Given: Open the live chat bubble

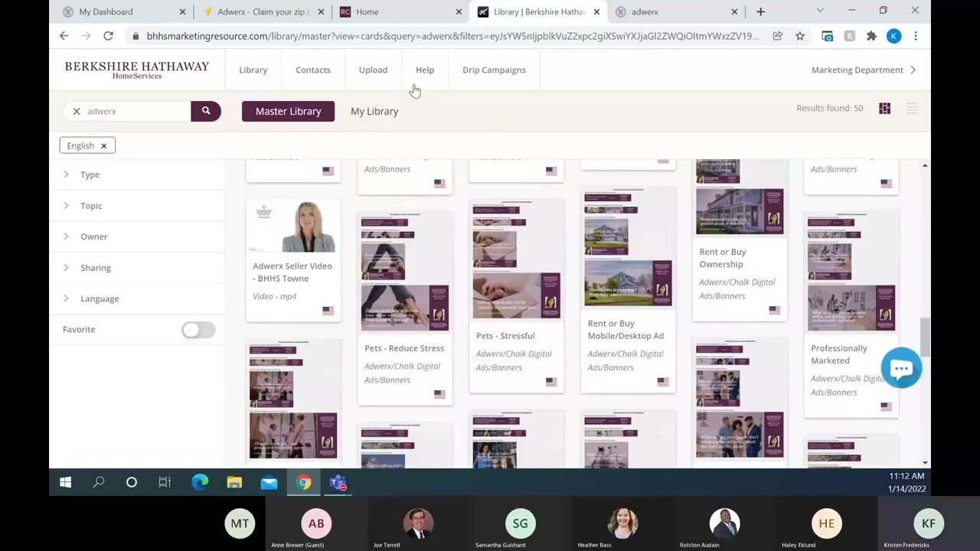Looking at the screenshot, I should coord(901,368).
